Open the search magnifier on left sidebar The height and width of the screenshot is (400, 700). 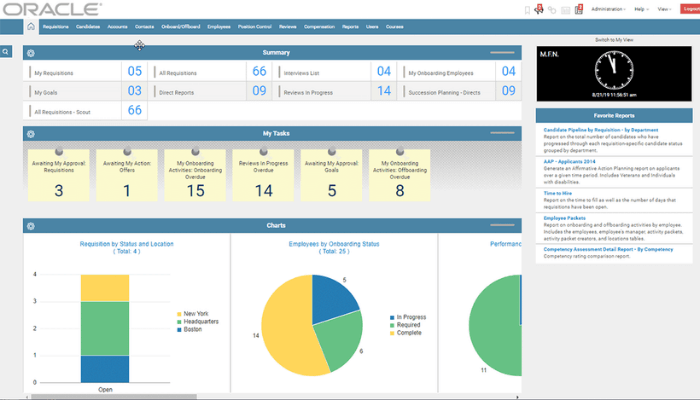click(x=5, y=52)
